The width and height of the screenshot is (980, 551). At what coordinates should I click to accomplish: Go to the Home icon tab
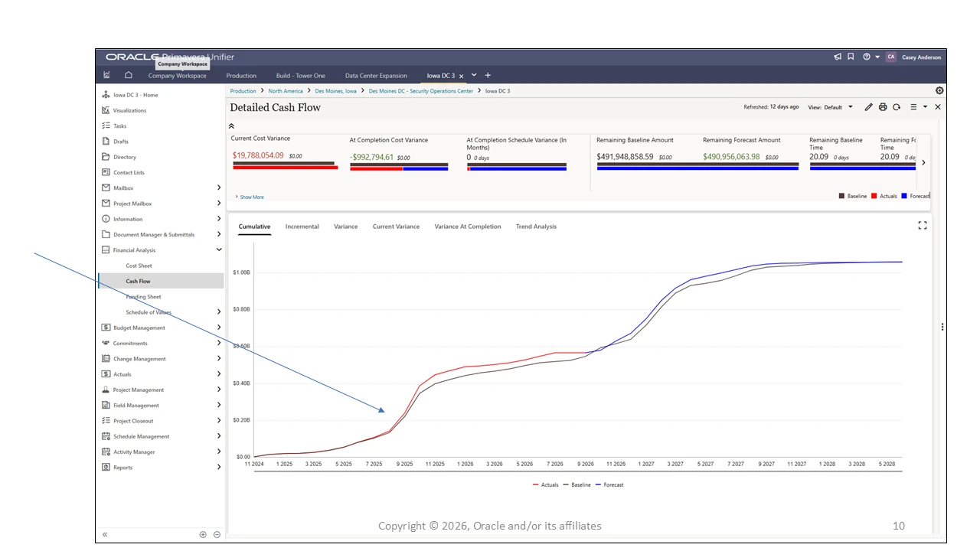click(x=129, y=75)
